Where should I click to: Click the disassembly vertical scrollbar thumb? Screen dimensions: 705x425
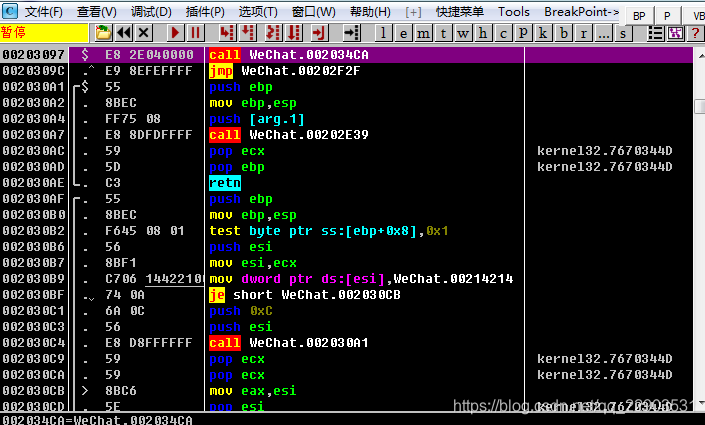(700, 107)
